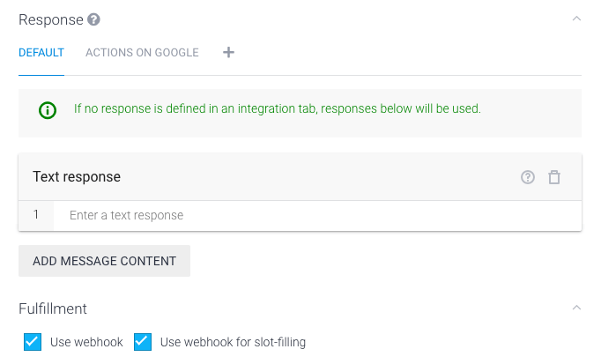Click the green info icon in the notice
Image resolution: width=601 pixels, height=364 pixels.
[x=48, y=110]
